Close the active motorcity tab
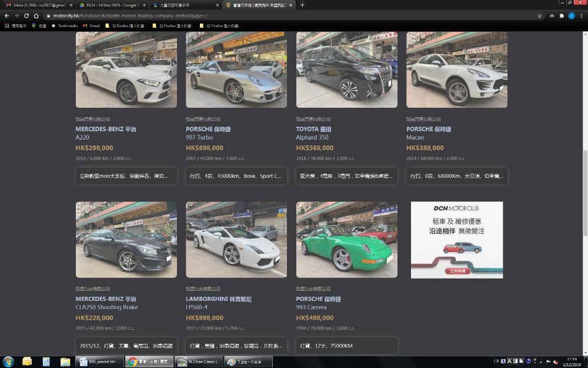This screenshot has width=588, height=368. click(x=292, y=5)
